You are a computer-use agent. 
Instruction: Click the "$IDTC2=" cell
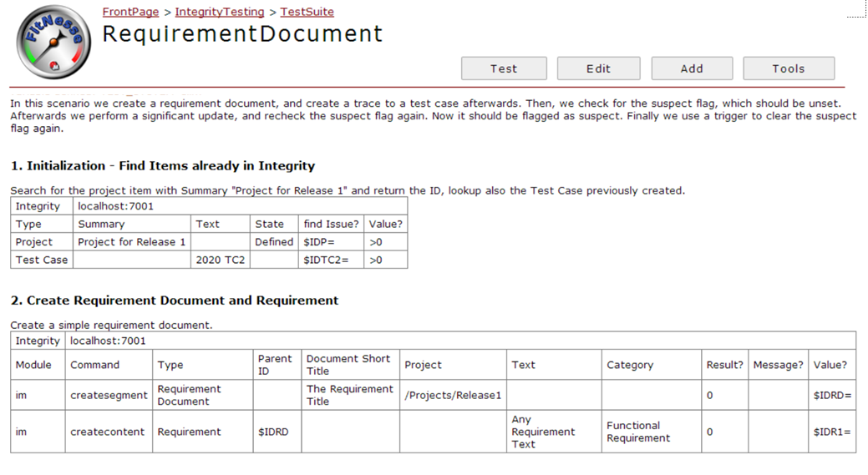pos(331,260)
